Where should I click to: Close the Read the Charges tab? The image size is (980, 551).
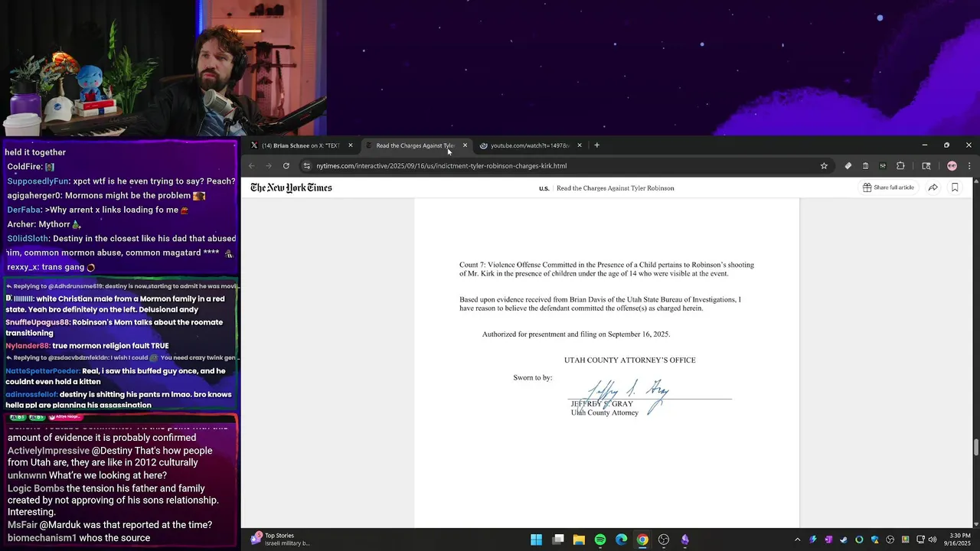465,145
